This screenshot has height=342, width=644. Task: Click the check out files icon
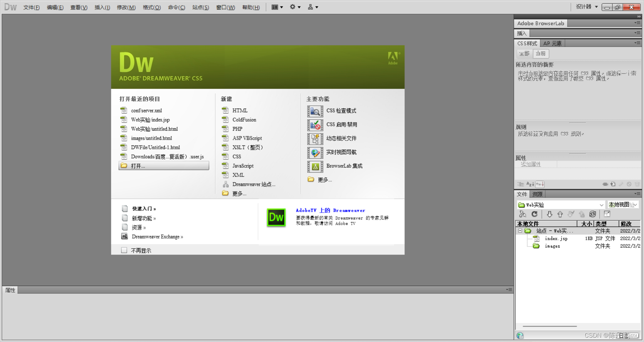coord(571,214)
